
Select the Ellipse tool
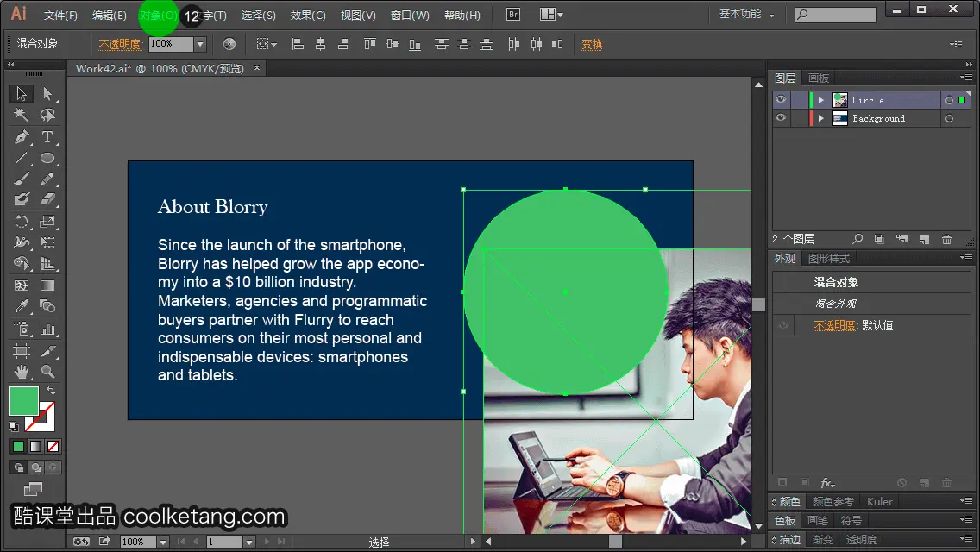click(47, 158)
